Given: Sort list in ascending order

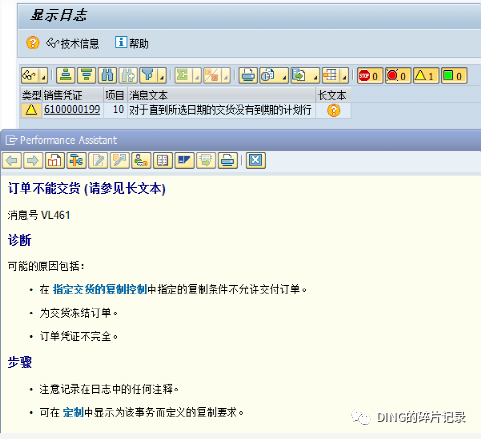Looking at the screenshot, I should (x=65, y=75).
